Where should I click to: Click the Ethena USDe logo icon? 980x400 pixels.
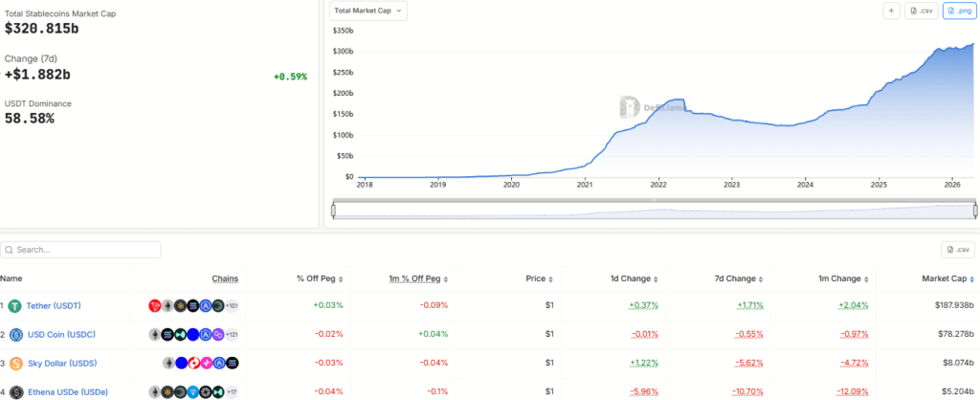tap(15, 392)
